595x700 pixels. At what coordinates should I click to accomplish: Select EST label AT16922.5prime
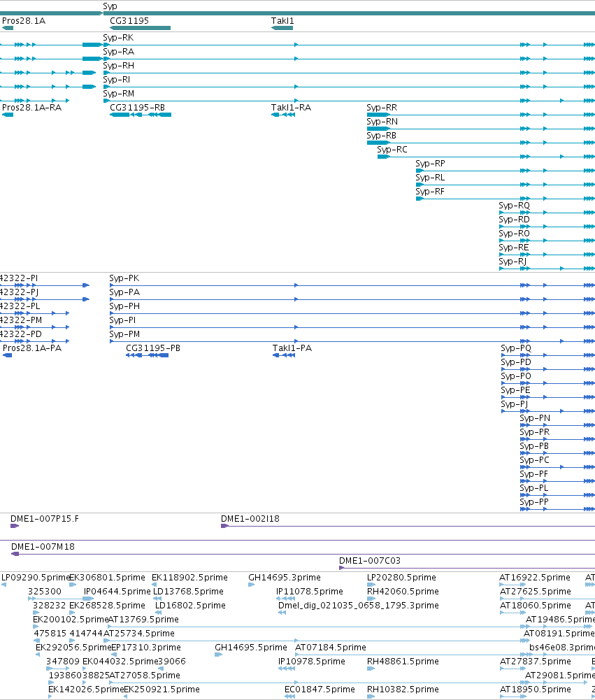click(535, 577)
